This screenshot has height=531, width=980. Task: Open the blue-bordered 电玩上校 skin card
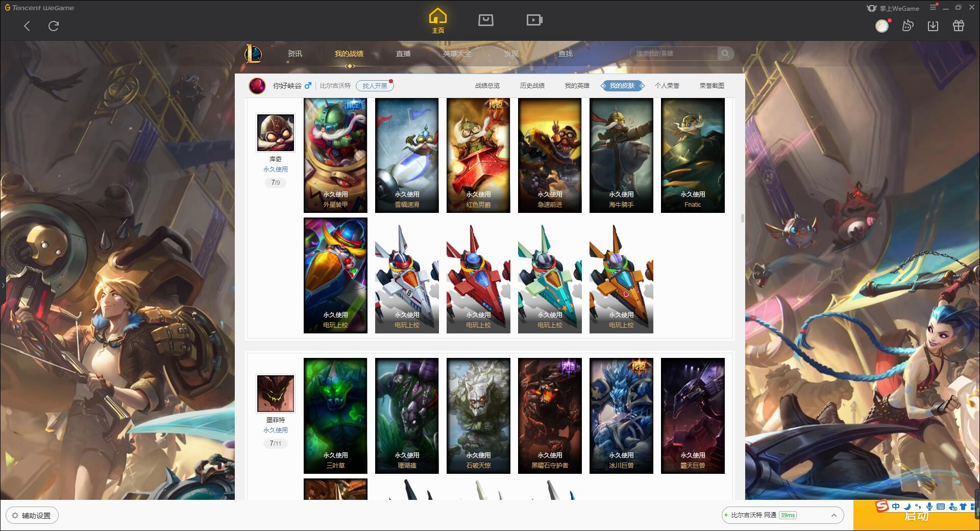pos(335,276)
